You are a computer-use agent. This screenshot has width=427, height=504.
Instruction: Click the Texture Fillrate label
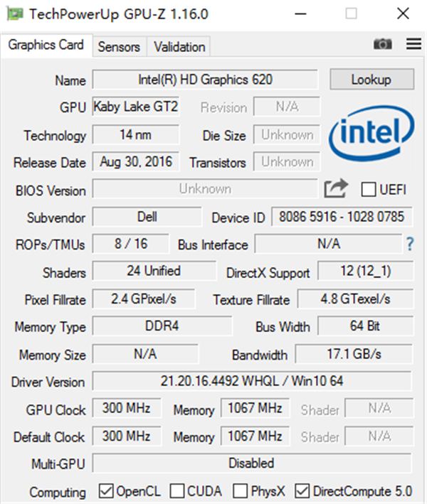(251, 300)
